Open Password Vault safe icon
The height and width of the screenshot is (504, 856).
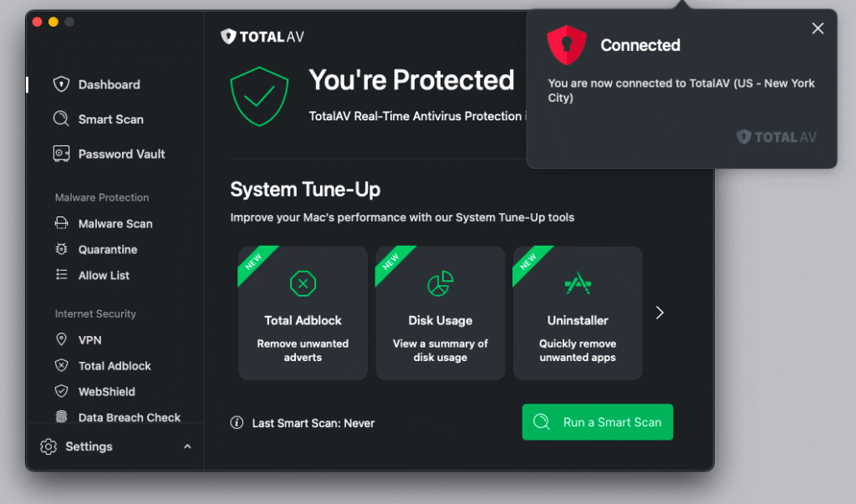coord(61,154)
